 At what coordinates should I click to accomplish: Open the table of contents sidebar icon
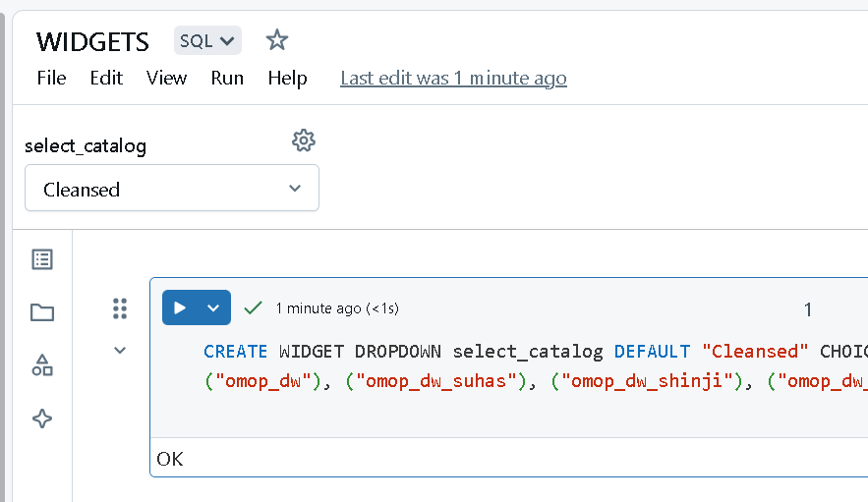(x=42, y=259)
